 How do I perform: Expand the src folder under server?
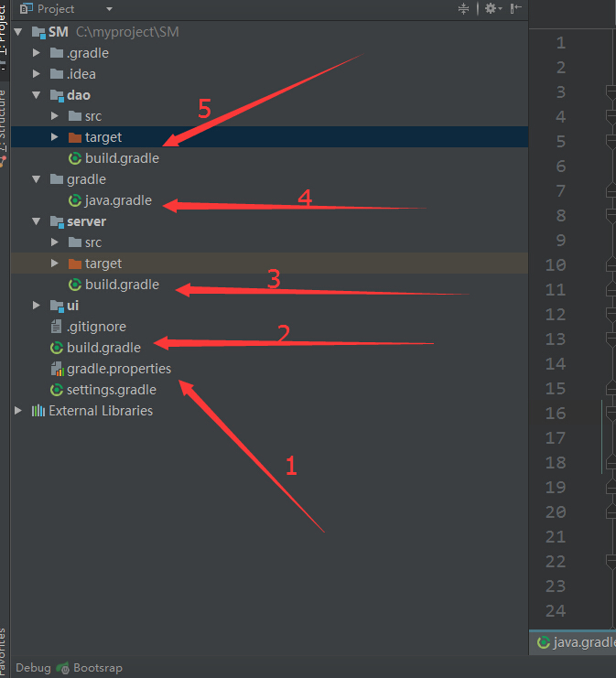click(55, 242)
